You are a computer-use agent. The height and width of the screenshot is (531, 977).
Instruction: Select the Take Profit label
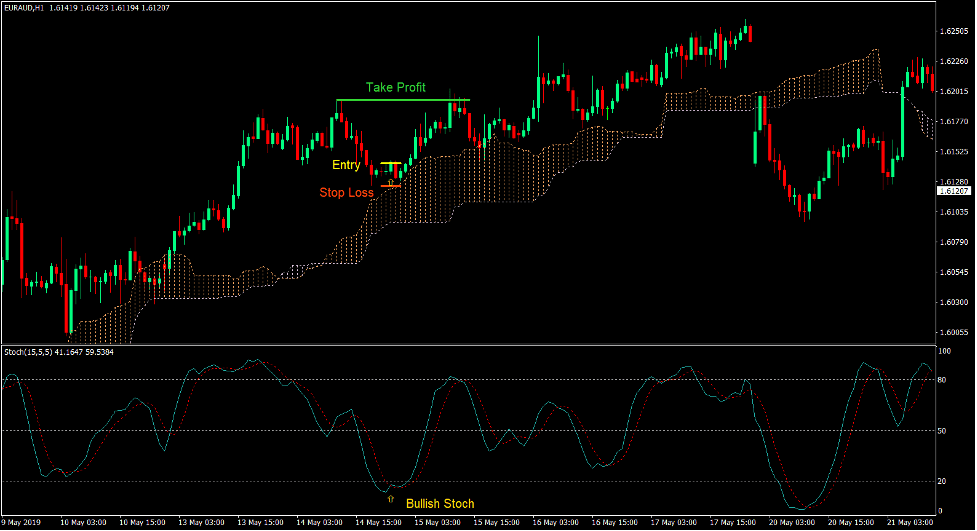point(396,87)
